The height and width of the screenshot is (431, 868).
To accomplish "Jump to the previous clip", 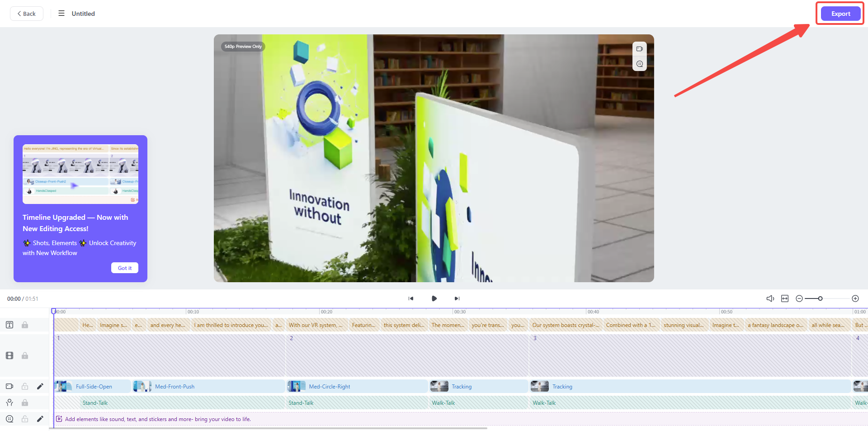I will (411, 298).
